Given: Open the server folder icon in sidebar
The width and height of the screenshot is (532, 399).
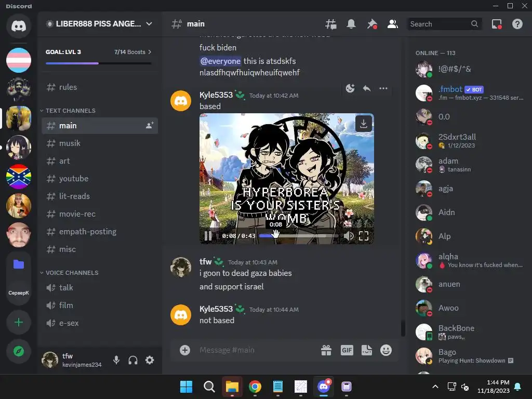Looking at the screenshot, I should pos(19,264).
